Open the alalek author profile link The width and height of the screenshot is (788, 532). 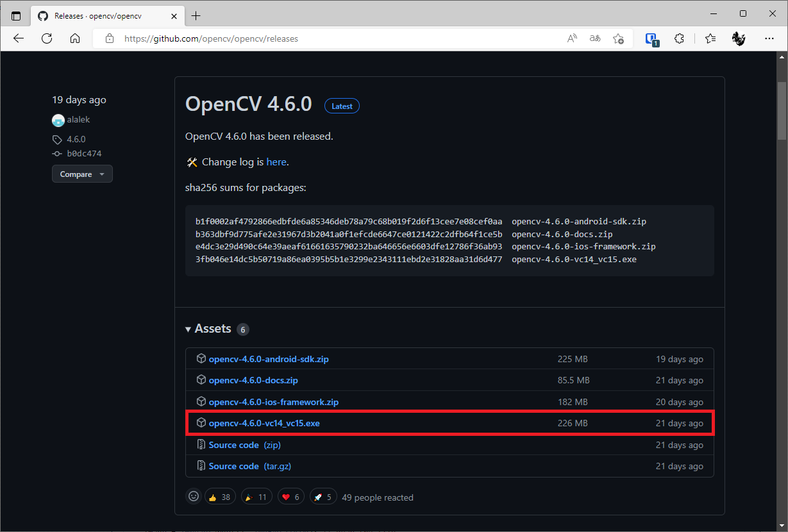[78, 120]
